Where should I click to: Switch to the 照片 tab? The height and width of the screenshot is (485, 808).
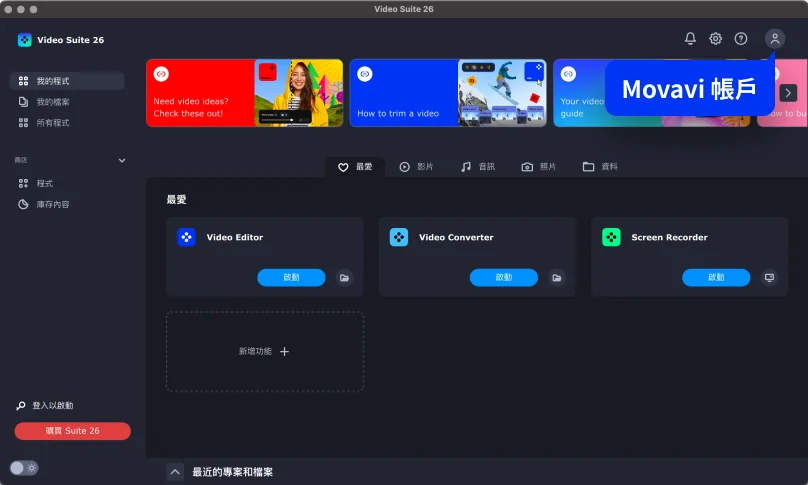point(539,167)
